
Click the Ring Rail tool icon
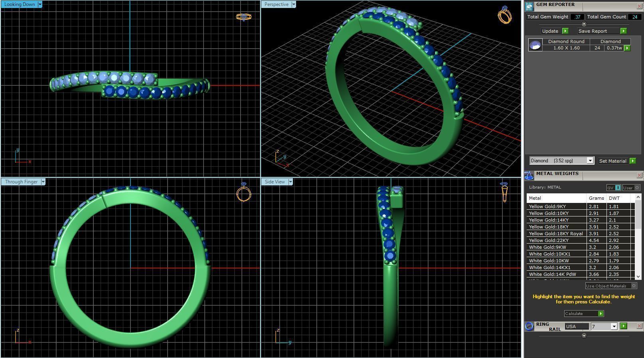tap(529, 327)
